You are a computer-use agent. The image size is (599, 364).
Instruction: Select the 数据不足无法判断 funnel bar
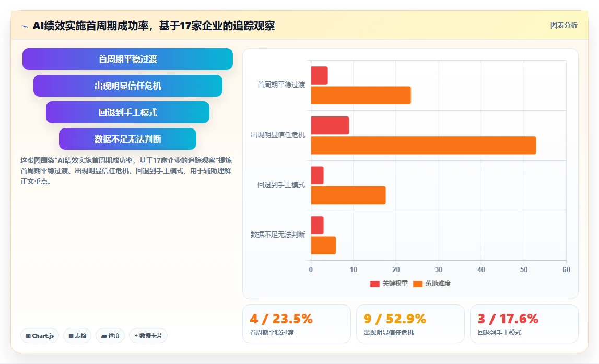coord(127,139)
